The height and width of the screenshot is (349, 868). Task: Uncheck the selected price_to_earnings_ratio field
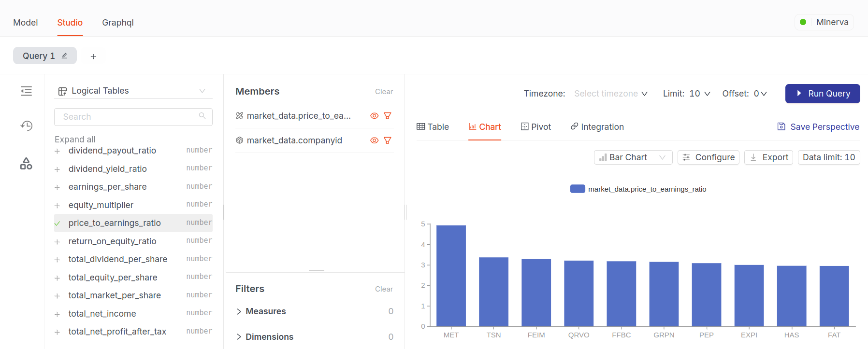coord(57,223)
